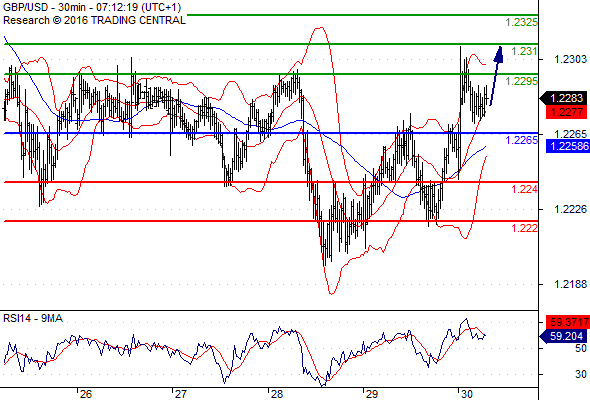This screenshot has height=400, width=590.
Task: Select the red 1.222 support label
Action: tap(524, 228)
